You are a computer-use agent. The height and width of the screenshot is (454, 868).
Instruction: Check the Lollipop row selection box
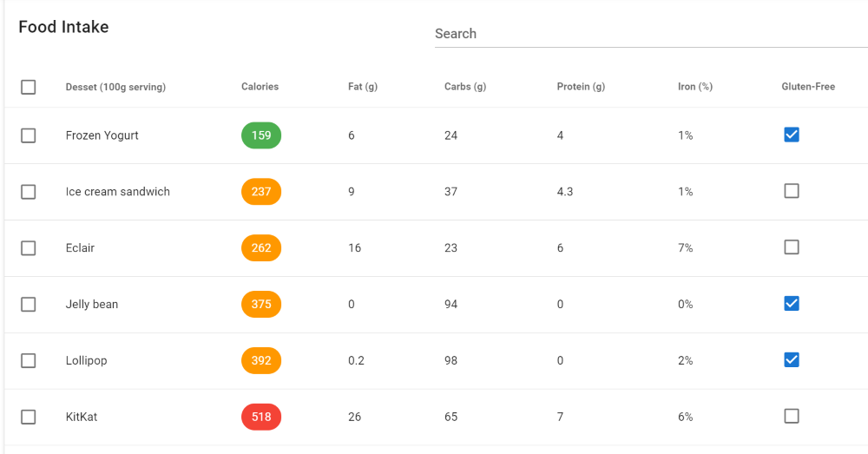(29, 361)
